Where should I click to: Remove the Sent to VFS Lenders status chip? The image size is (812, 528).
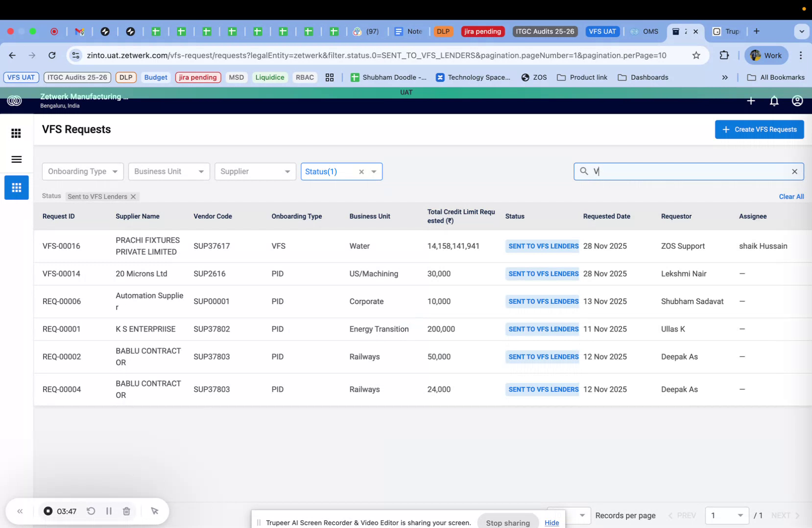(x=133, y=196)
